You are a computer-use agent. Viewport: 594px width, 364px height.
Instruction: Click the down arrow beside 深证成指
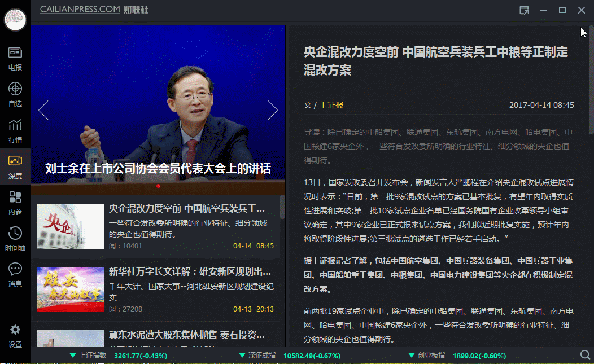pos(242,356)
